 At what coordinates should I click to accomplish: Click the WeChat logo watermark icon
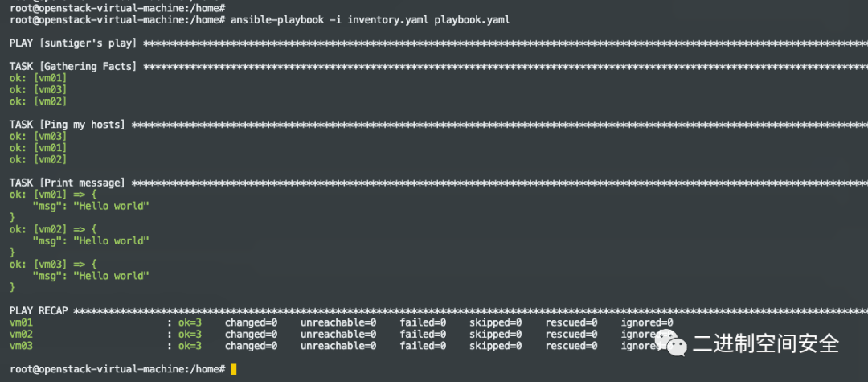[x=671, y=343]
